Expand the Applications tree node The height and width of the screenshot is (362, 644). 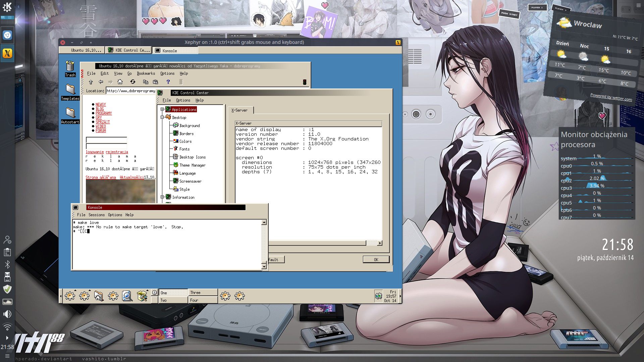coord(162,109)
